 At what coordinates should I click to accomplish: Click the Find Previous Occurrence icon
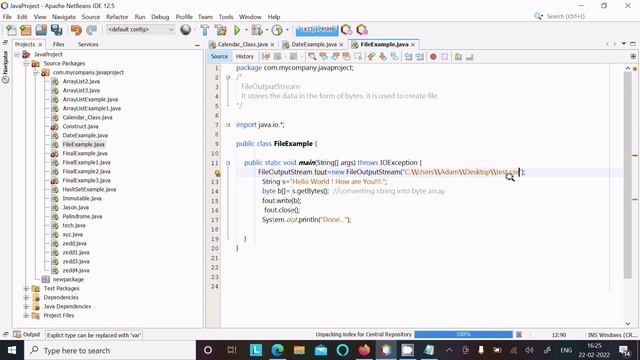tap(324, 57)
